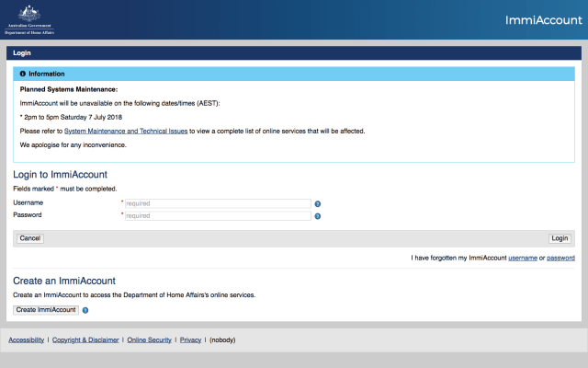This screenshot has width=588, height=368.
Task: Open the Accessibility footer link
Action: [26, 339]
